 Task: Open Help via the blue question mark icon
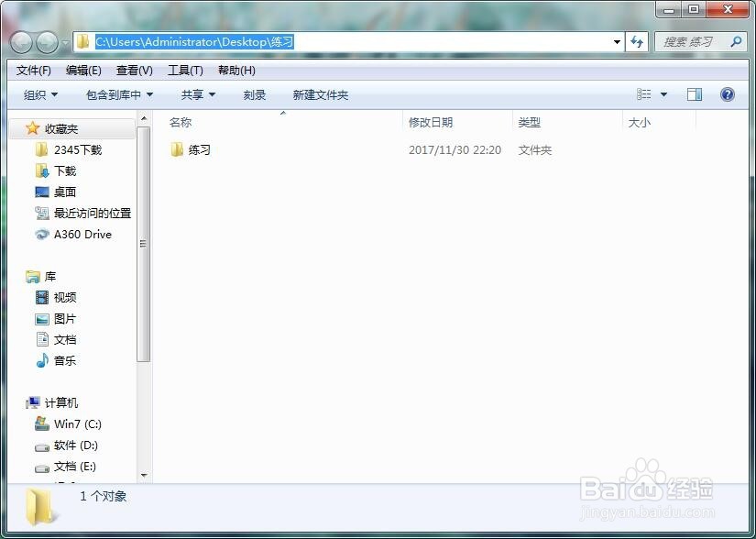[727, 93]
